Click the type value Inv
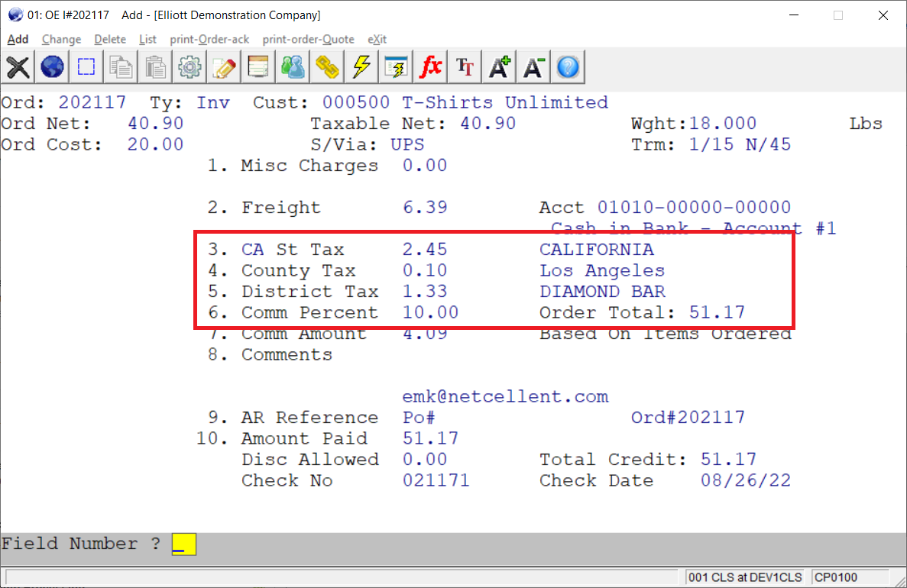 tap(213, 103)
